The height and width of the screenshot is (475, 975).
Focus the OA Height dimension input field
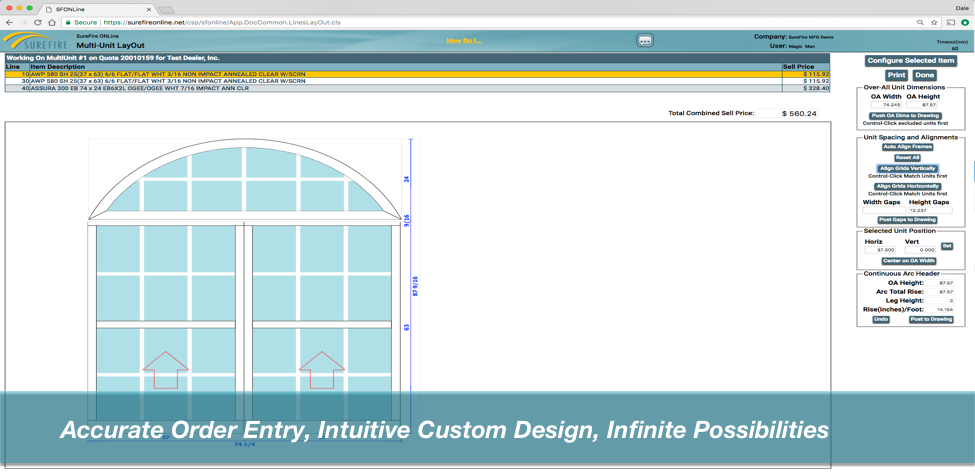pos(923,104)
